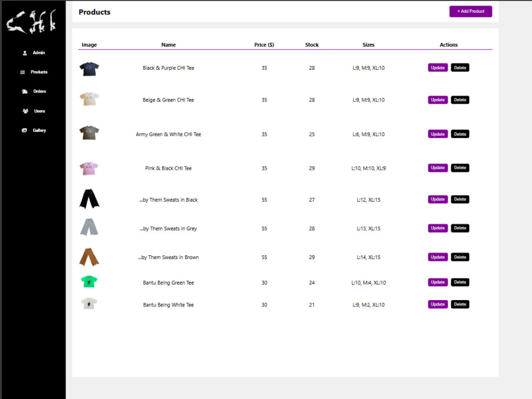The image size is (532, 399).
Task: Click the CHI logo in the sidebar
Action: (x=31, y=22)
